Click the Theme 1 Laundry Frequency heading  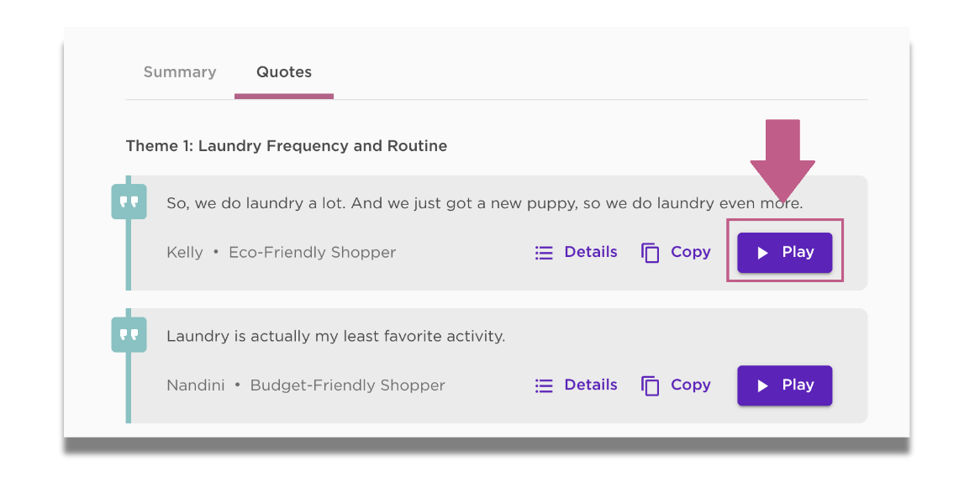coord(287,146)
